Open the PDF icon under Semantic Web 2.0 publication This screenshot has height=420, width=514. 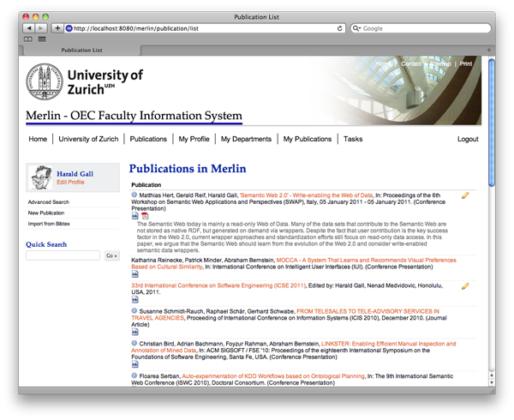[145, 216]
